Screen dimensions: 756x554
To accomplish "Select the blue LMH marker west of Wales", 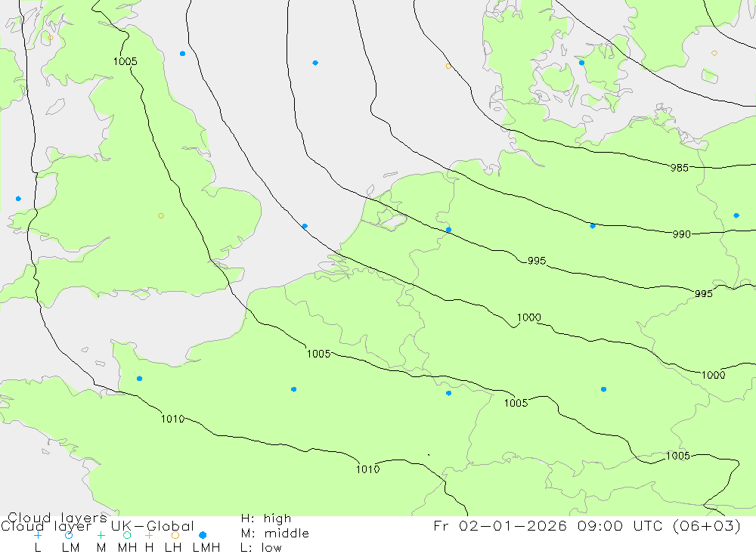I will click(x=18, y=199).
